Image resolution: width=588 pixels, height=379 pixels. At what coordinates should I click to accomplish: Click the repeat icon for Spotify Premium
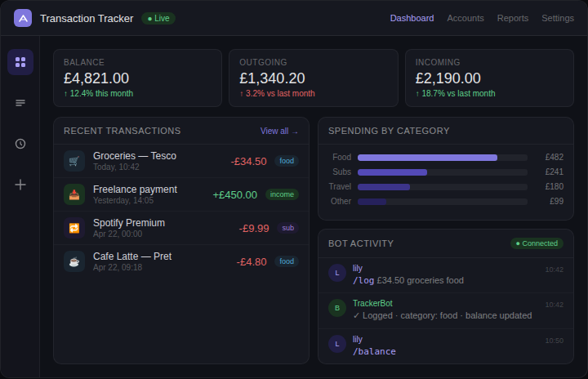74,228
